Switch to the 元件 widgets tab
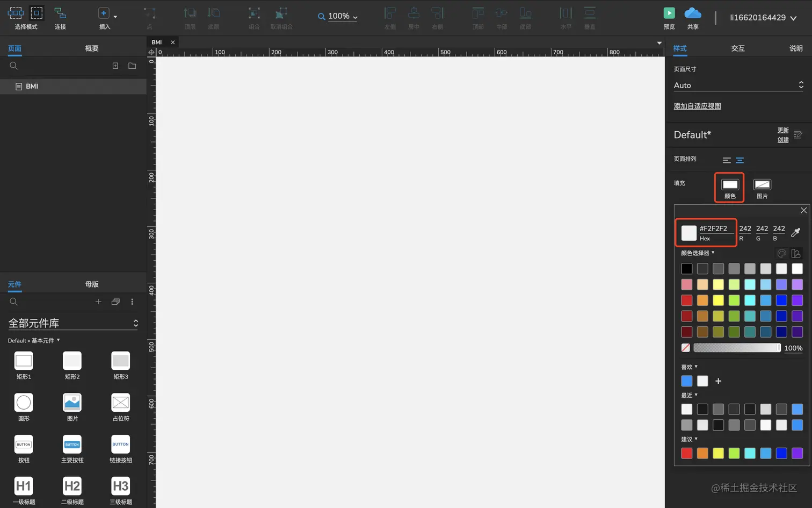This screenshot has height=508, width=812. click(15, 284)
